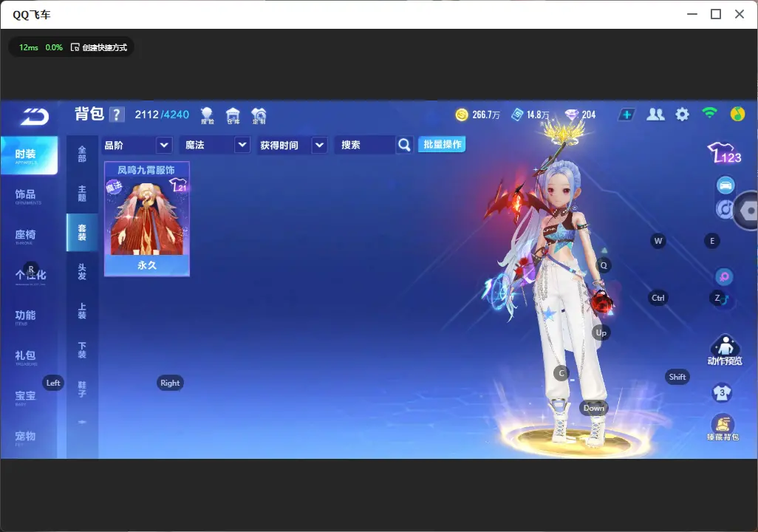
Task: Select the 凤鸣九霄服饰 outfit card
Action: click(147, 219)
